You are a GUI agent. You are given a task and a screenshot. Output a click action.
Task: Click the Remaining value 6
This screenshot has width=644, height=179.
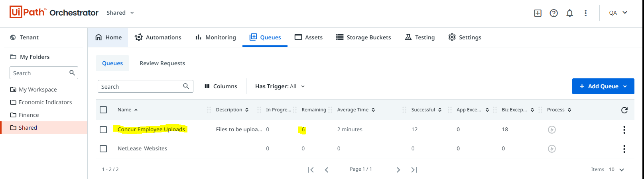coord(303,129)
